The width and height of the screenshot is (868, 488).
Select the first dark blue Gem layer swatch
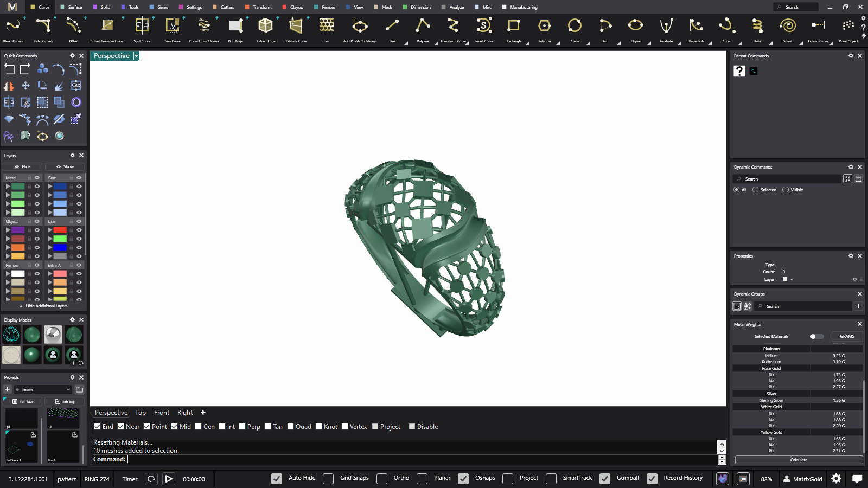(60, 186)
